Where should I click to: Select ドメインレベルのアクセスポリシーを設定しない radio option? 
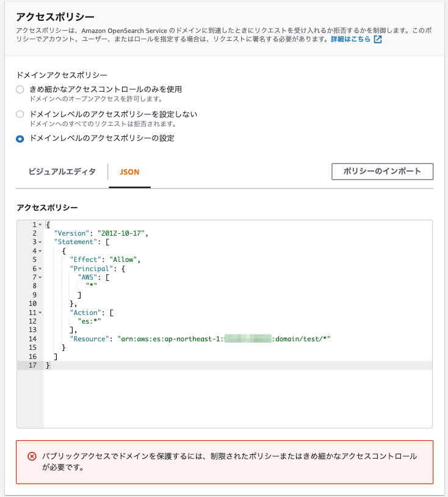click(x=20, y=114)
